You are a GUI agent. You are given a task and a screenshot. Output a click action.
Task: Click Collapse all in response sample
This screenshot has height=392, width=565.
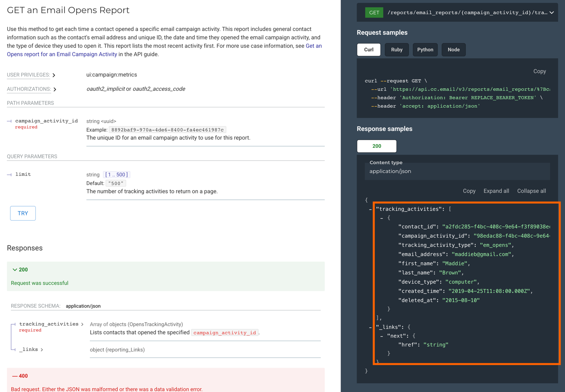[x=531, y=191]
